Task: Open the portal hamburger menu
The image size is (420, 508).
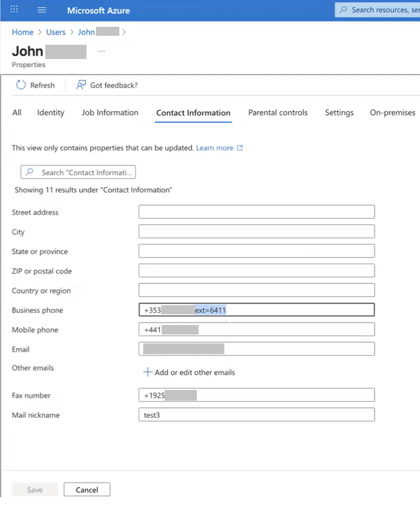Action: pyautogui.click(x=42, y=10)
